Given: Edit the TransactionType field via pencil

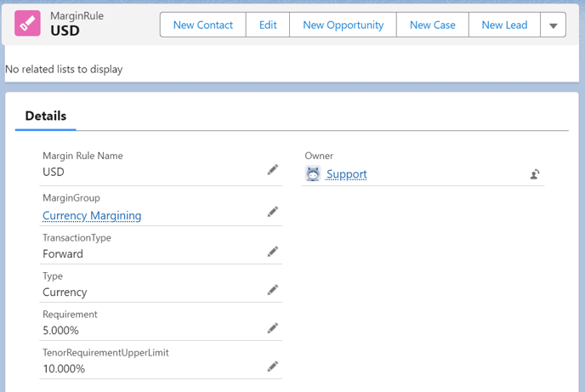Looking at the screenshot, I should click(x=272, y=252).
